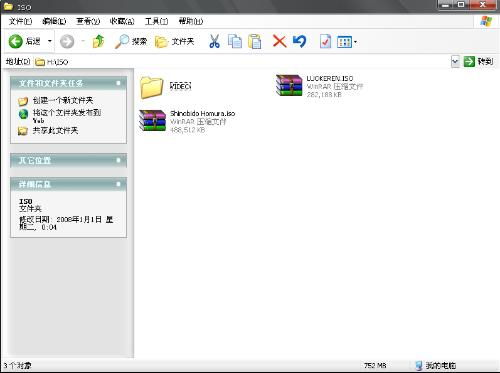This screenshot has width=500, height=373.
Task: Click the Paste clipboard icon
Action: (x=255, y=41)
